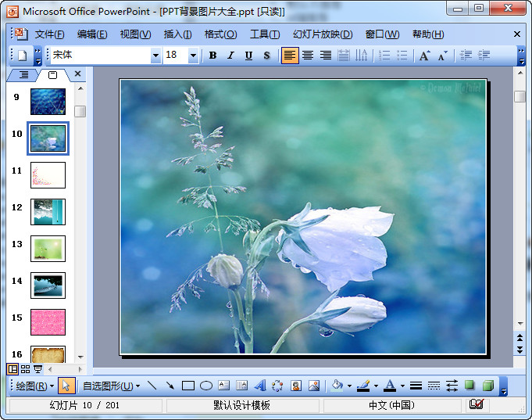
Task: Open the font name dropdown
Action: click(x=155, y=56)
